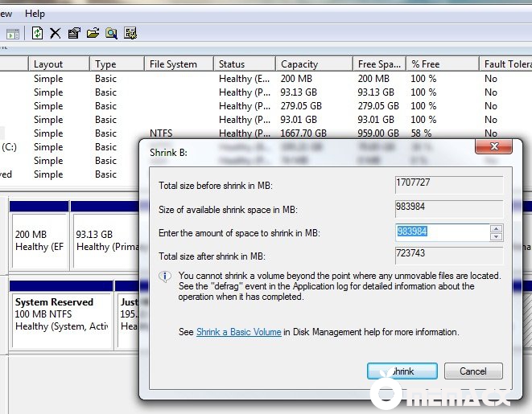532x414 pixels.
Task: Sort by Capacity column header
Action: click(x=299, y=64)
